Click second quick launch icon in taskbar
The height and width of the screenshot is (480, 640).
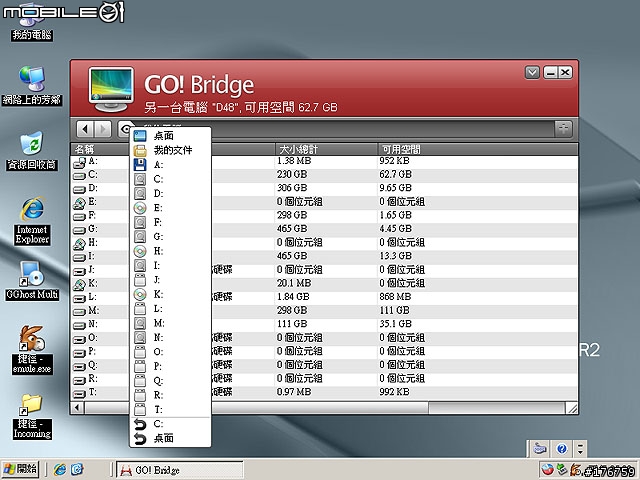[77, 469]
